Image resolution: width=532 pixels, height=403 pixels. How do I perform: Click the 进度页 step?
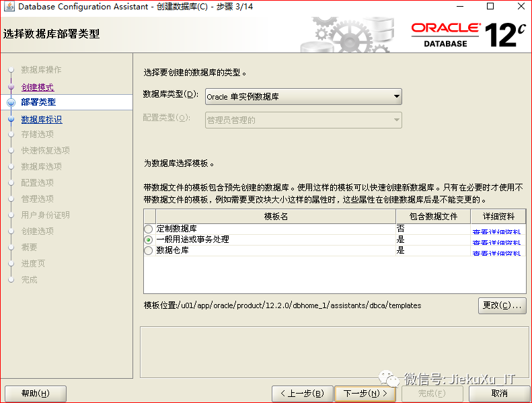[x=33, y=264]
